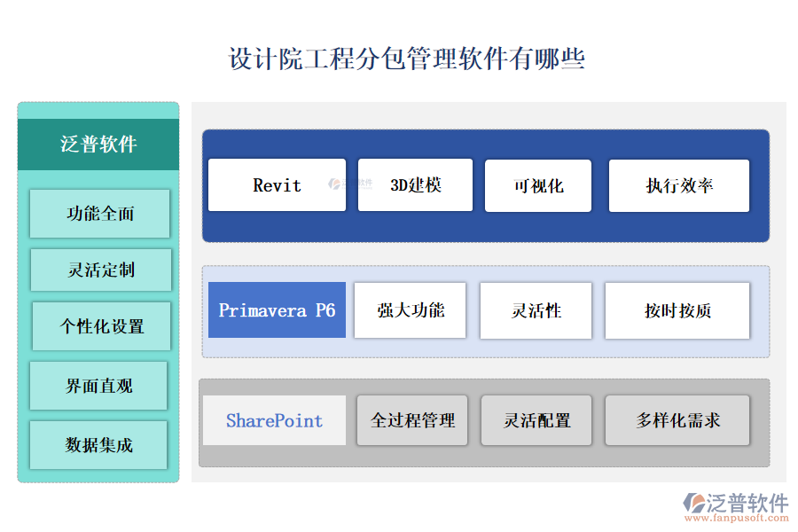Select the 灵活配置 item

coord(536,420)
